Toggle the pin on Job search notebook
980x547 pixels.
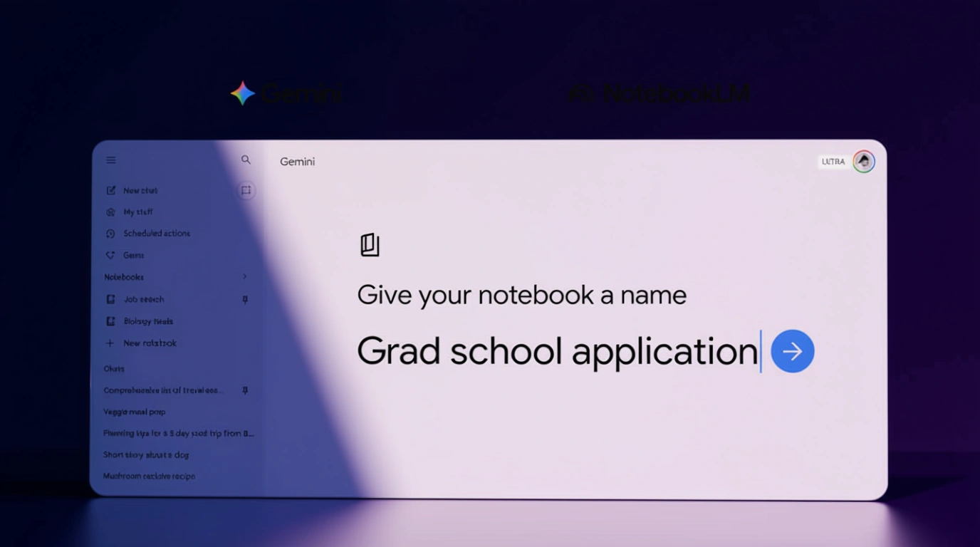(x=245, y=300)
